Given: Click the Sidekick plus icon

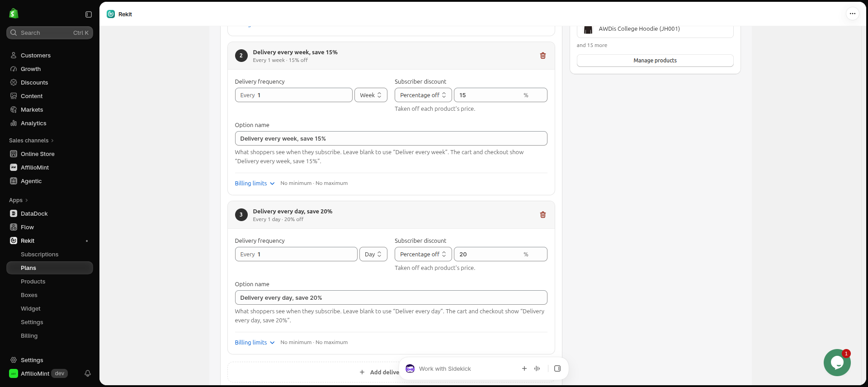Looking at the screenshot, I should coord(524,368).
